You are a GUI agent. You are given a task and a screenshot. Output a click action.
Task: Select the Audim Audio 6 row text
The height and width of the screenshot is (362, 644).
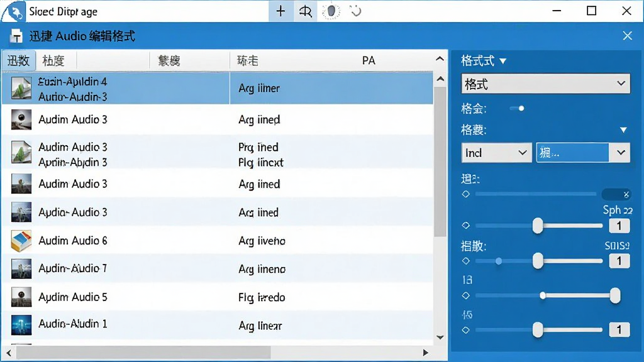(x=73, y=241)
